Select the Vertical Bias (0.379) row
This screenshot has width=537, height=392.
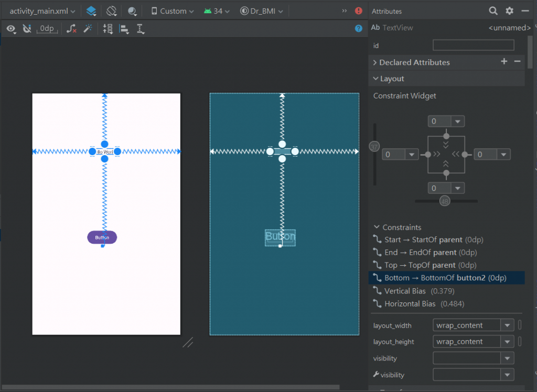pyautogui.click(x=447, y=291)
